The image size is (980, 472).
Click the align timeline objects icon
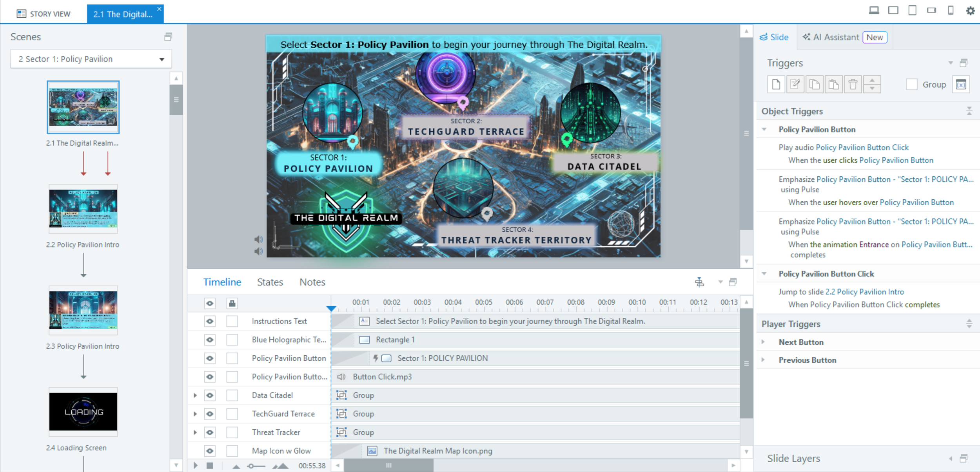[x=699, y=282]
